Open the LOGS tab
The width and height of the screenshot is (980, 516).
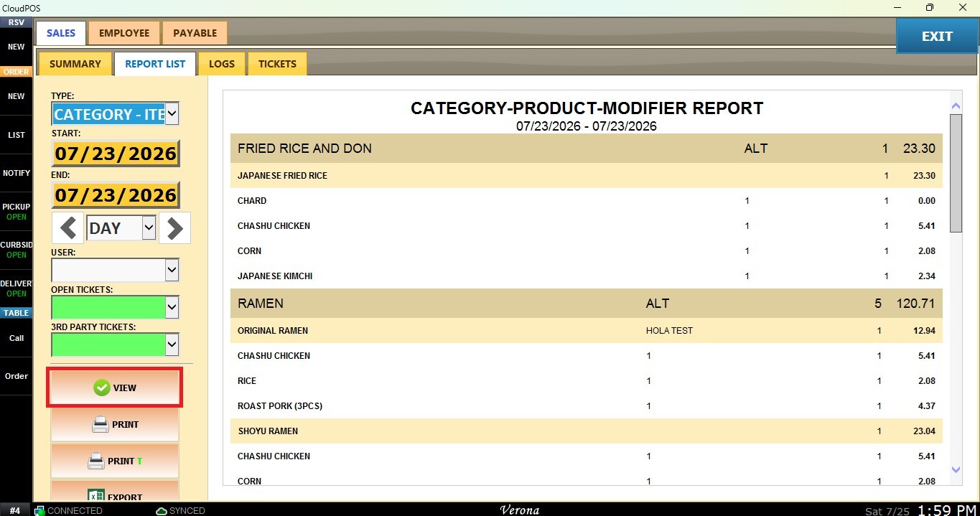(x=222, y=64)
